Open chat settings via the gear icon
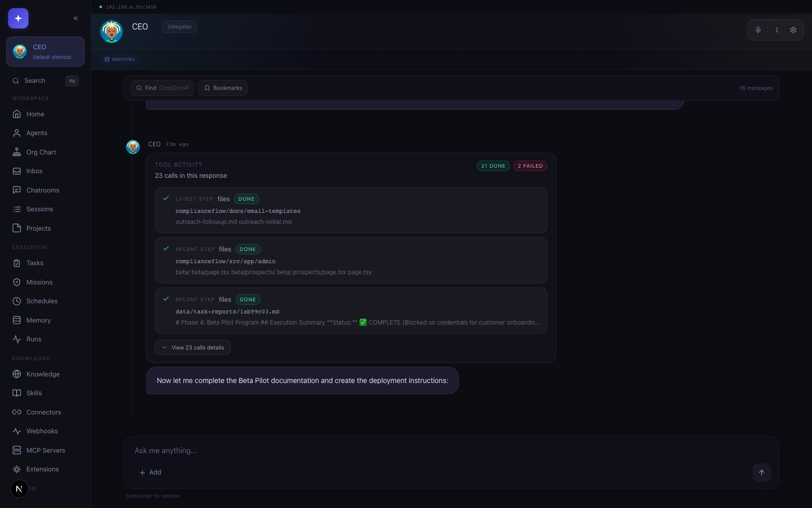The width and height of the screenshot is (812, 508). pyautogui.click(x=793, y=30)
